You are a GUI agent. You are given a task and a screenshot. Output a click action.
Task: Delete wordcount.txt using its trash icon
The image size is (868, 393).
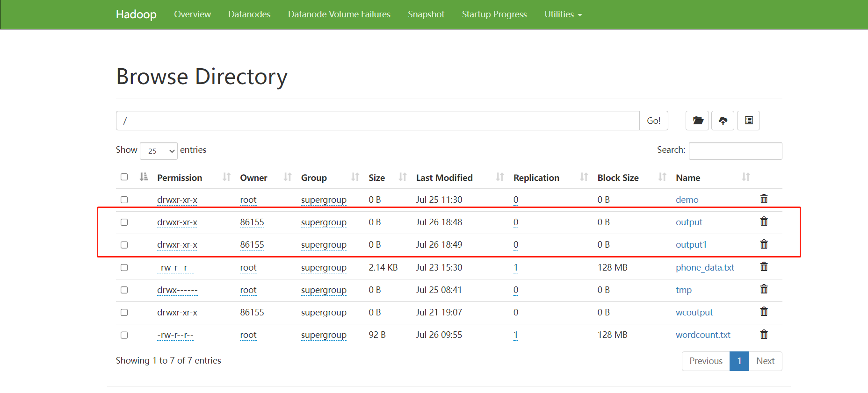[764, 335]
